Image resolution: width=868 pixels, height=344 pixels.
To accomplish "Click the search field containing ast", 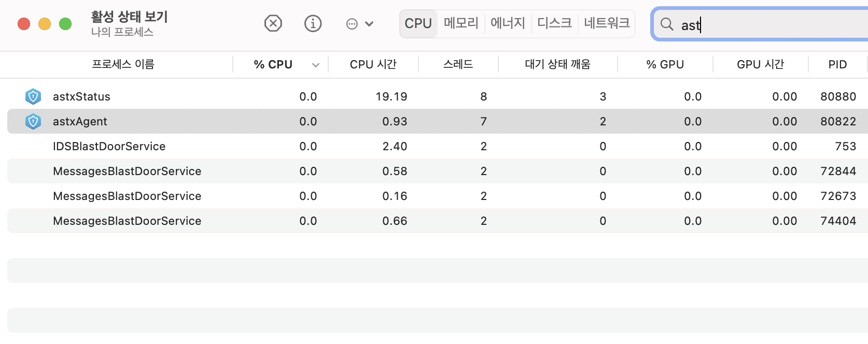I will 760,24.
